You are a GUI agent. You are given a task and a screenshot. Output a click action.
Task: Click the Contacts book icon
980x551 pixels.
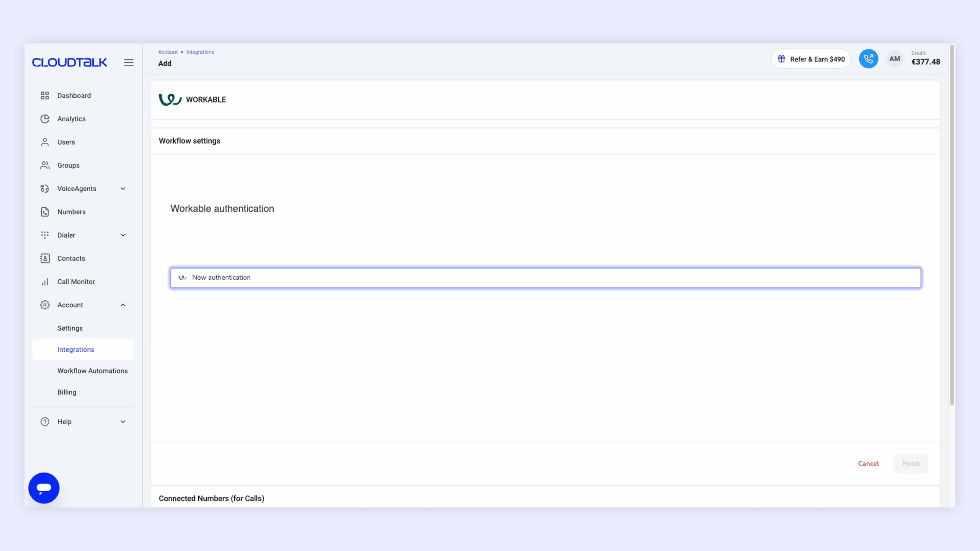pos(45,258)
